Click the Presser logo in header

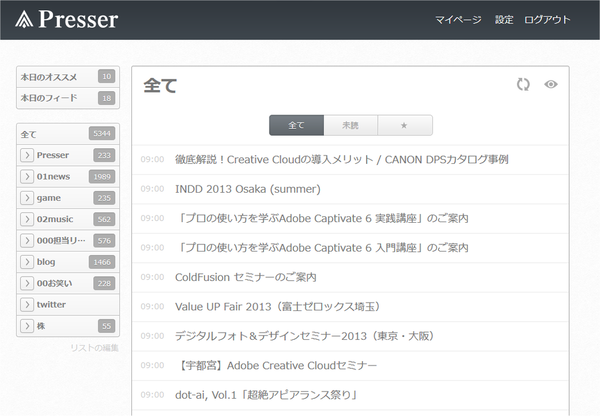click(x=67, y=19)
